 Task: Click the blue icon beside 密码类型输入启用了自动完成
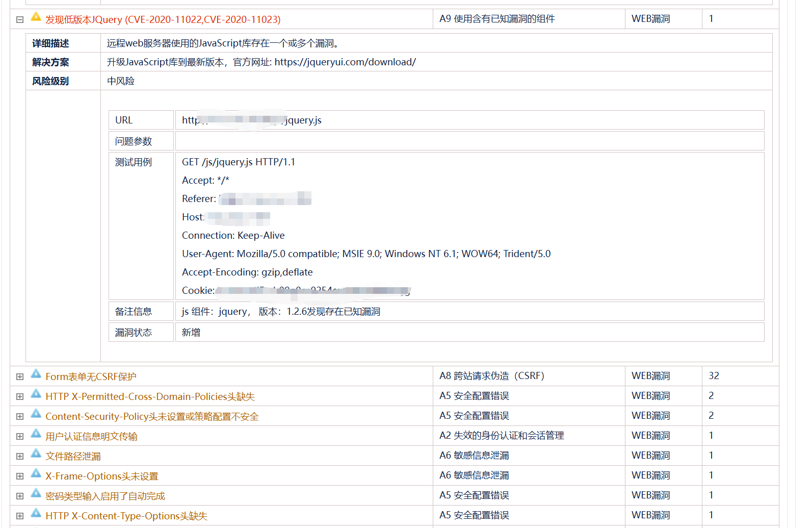click(36, 493)
